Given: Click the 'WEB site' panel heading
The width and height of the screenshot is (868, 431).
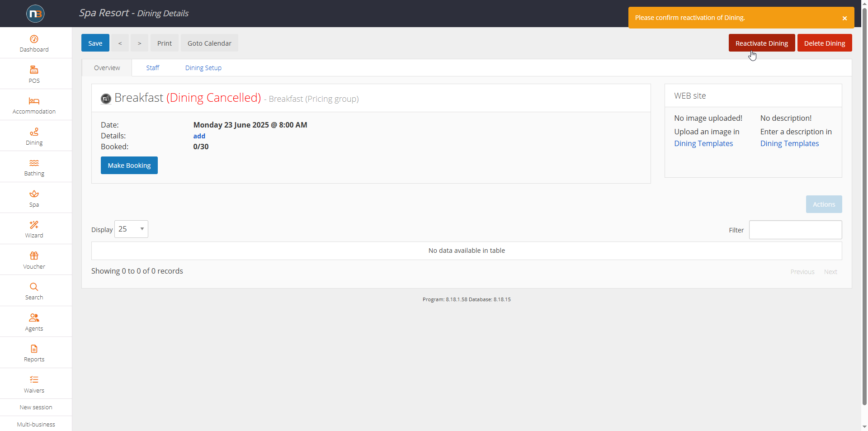Looking at the screenshot, I should pos(690,96).
